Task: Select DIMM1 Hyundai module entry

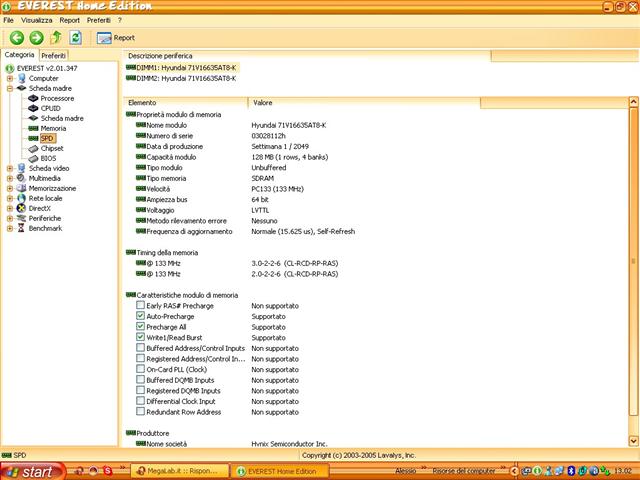Action: 182,68
